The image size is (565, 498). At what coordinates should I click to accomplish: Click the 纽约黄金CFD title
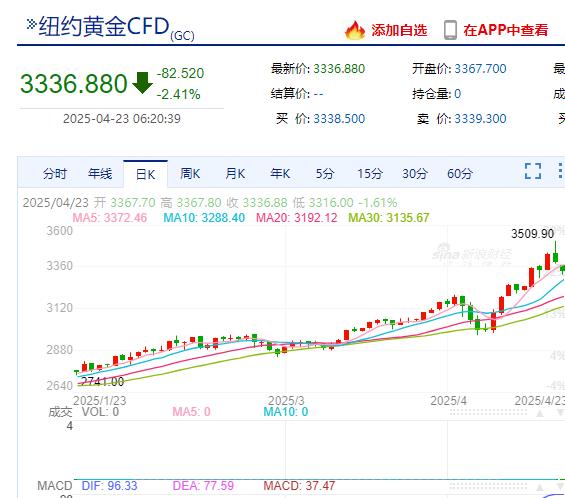[x=104, y=26]
